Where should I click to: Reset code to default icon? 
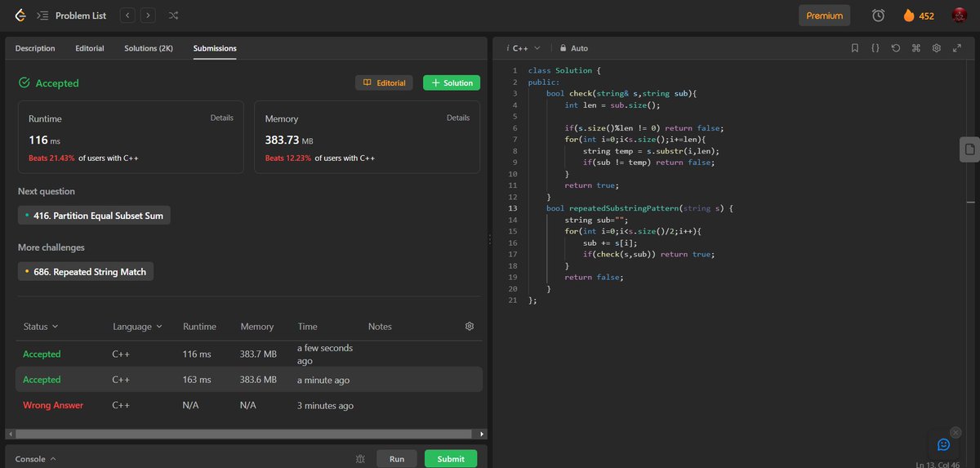(896, 48)
